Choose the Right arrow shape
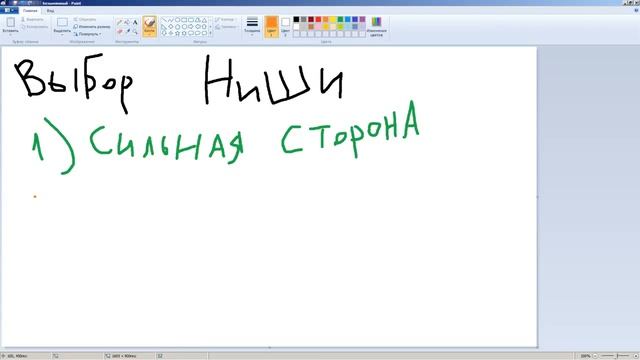 tap(191, 27)
